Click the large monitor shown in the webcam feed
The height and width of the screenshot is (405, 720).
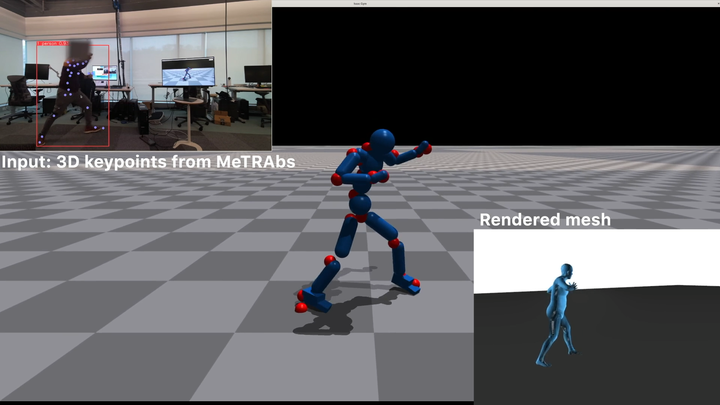coord(188,72)
